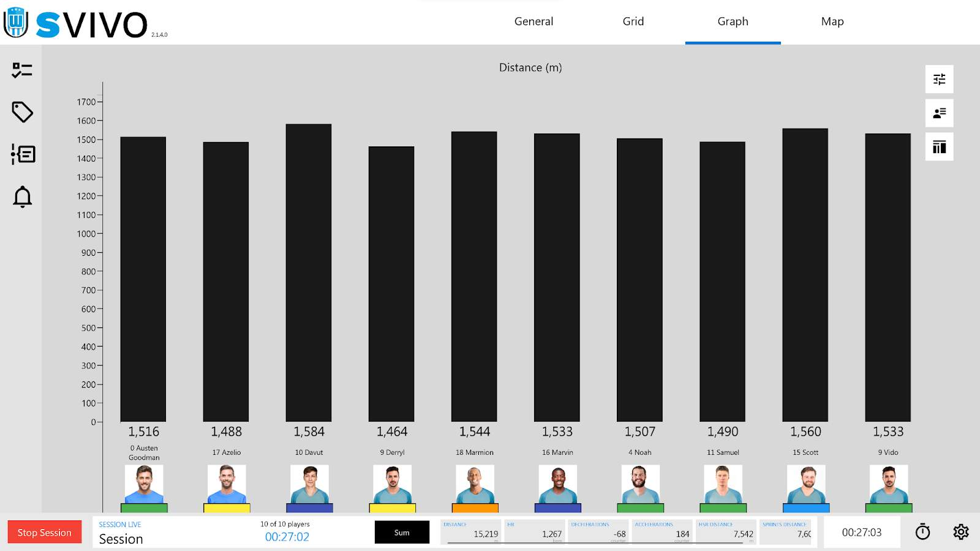Select the Sprints Distance metric tile

point(786,531)
